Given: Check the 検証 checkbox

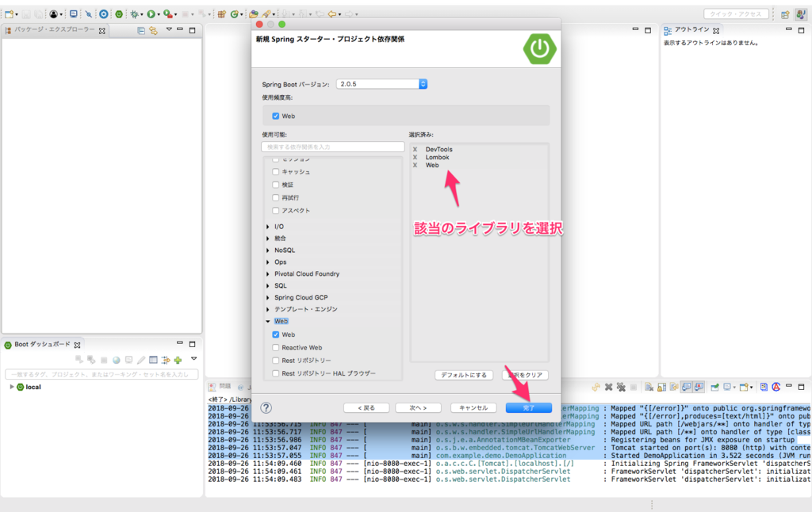Looking at the screenshot, I should click(275, 185).
